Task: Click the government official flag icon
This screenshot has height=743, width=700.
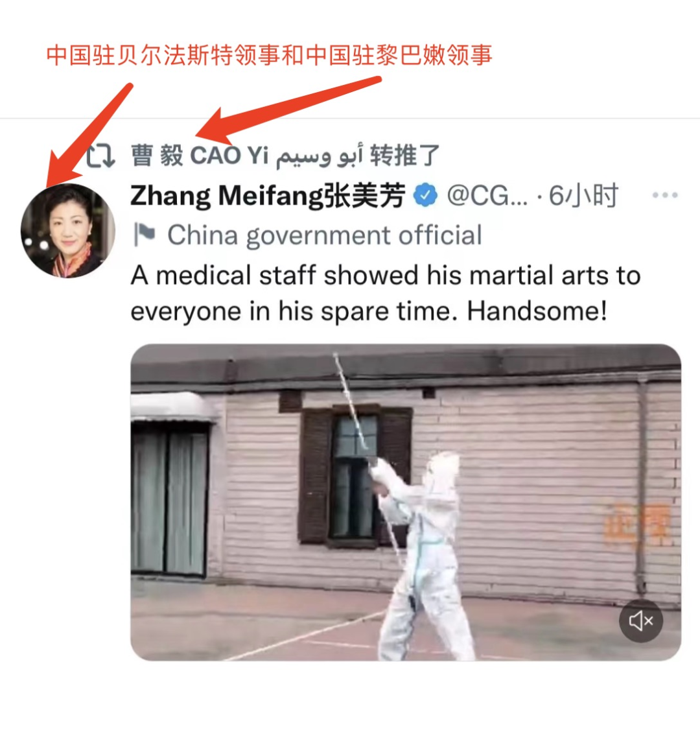Action: tap(145, 235)
